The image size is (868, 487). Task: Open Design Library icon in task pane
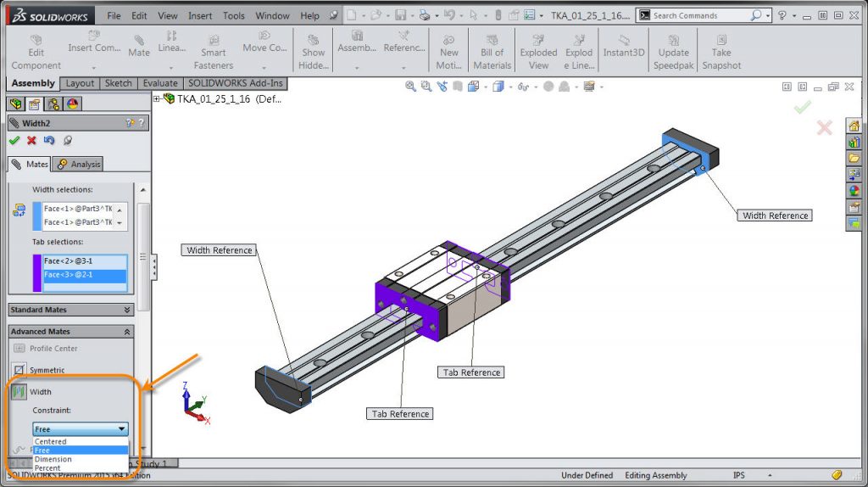[854, 143]
